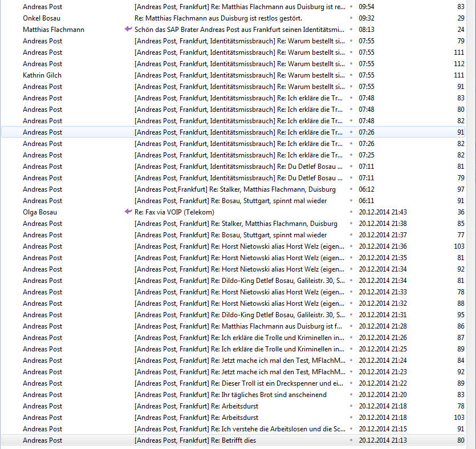The height and width of the screenshot is (449, 476).
Task: Open 'Ich erkläre die Trolle und Kriminellen' from 21:26
Action: pos(239,338)
